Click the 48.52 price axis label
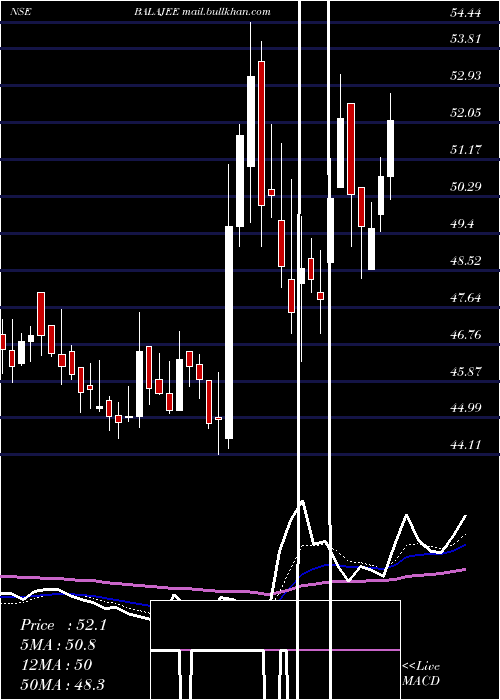 point(466,260)
